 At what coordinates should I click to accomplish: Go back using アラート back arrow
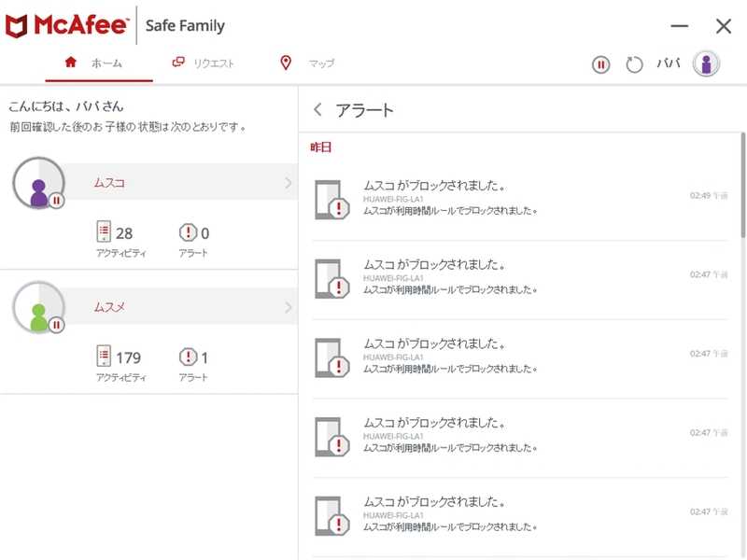(317, 110)
